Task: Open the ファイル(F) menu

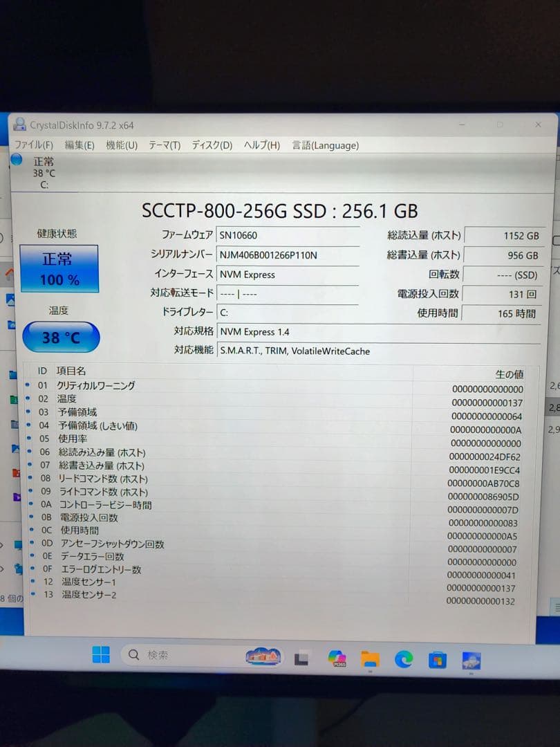Action: (x=32, y=145)
